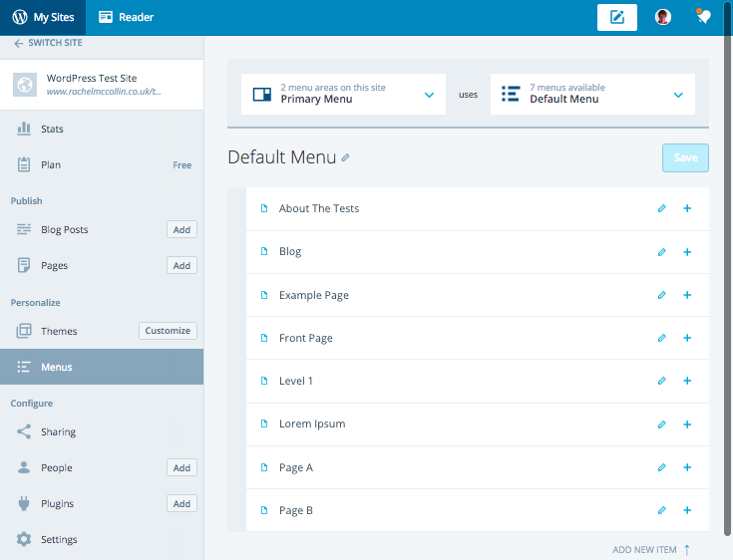The image size is (733, 560).
Task: Edit the Page B menu item
Action: 662,510
